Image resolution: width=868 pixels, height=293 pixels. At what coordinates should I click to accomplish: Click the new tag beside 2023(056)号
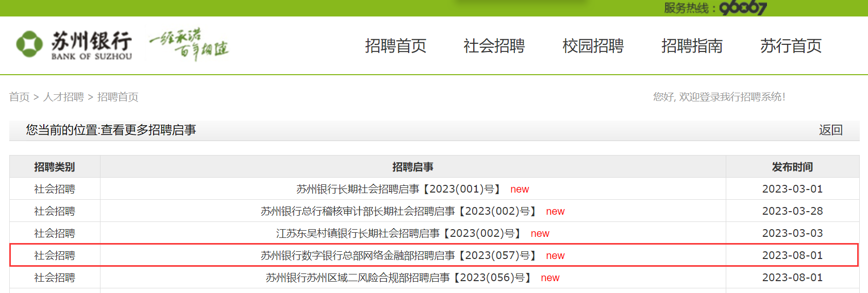[550, 278]
